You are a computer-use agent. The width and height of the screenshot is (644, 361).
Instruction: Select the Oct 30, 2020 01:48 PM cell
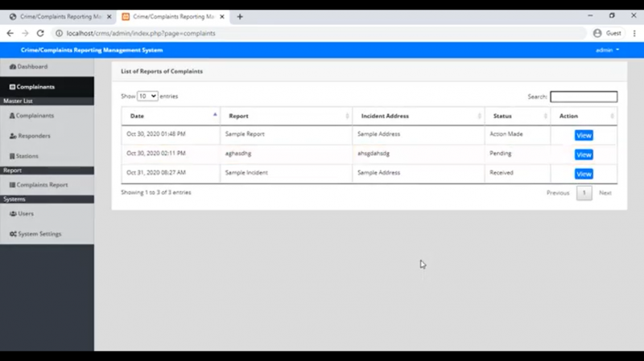[171, 135]
